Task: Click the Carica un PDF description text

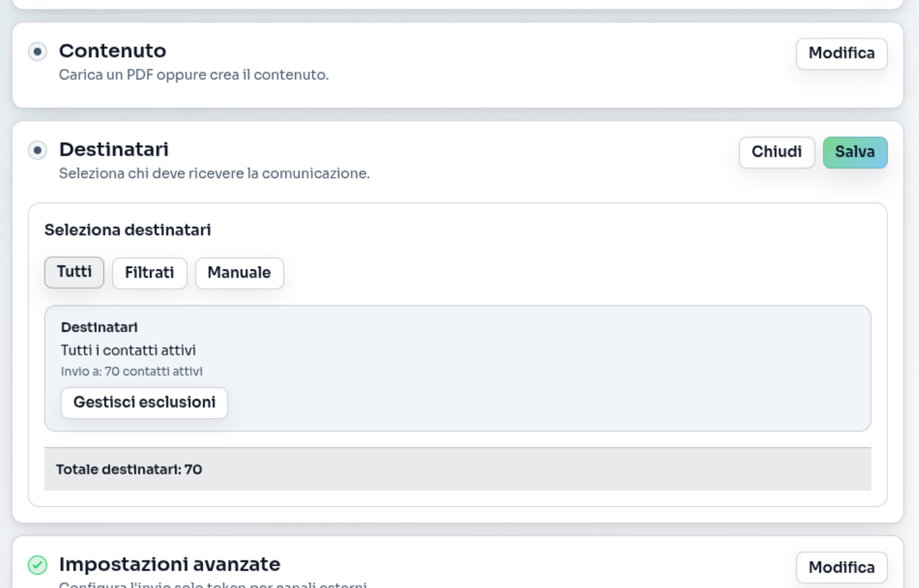Action: click(x=193, y=75)
